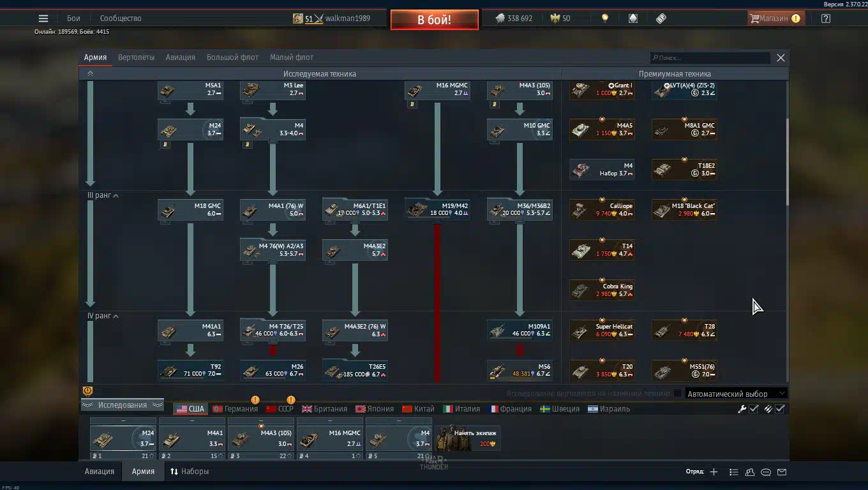Viewport: 868px width, 490px height.
Task: Open the warbonds diamond icon
Action: point(633,19)
